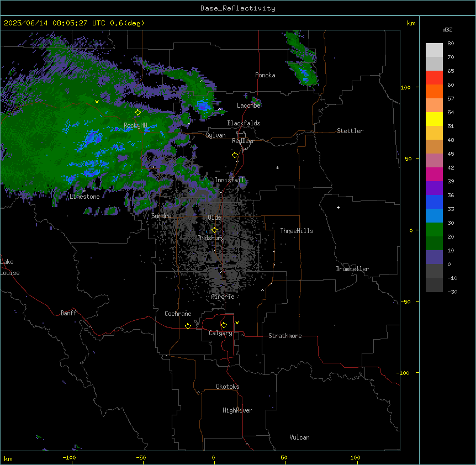Select the yellow v marker northwest of RockyMH
The height and width of the screenshot is (465, 476).
pos(97,102)
